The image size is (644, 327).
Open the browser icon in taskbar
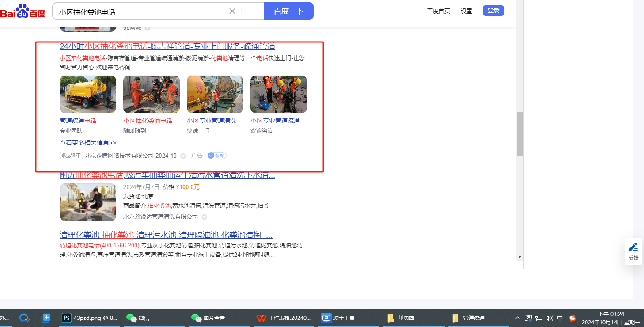click(x=25, y=318)
